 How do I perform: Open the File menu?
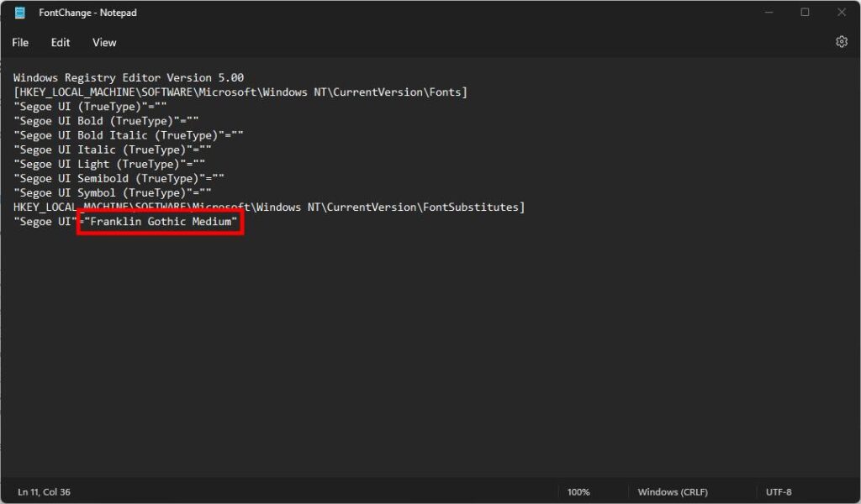(19, 42)
